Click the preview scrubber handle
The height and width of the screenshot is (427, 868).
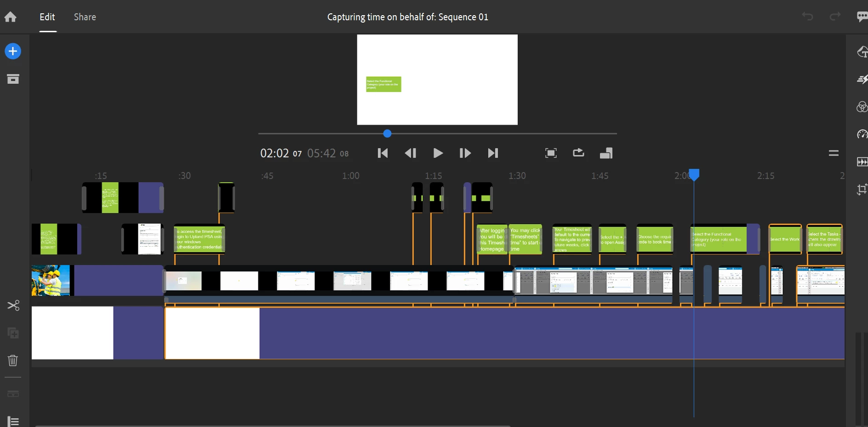coord(387,133)
